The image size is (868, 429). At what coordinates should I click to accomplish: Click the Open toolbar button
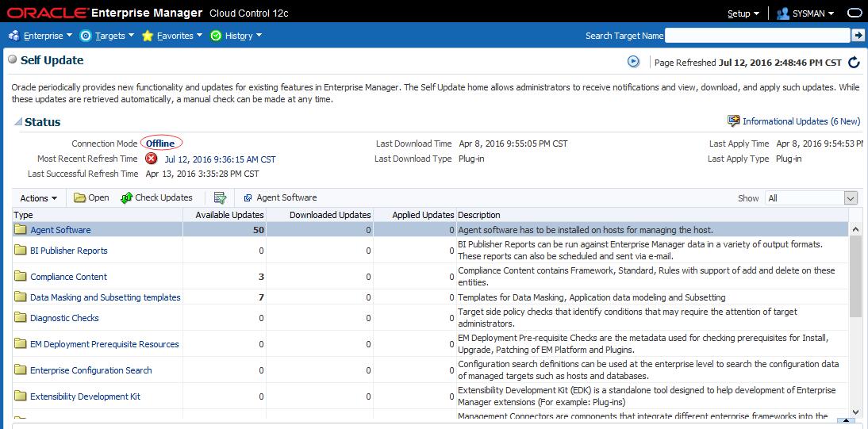point(91,197)
